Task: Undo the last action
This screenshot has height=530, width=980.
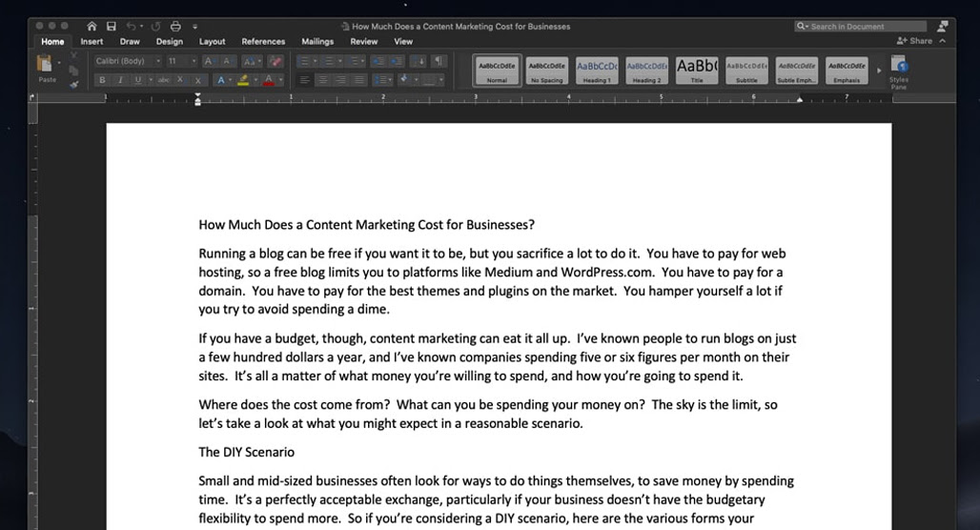Action: pos(131,27)
